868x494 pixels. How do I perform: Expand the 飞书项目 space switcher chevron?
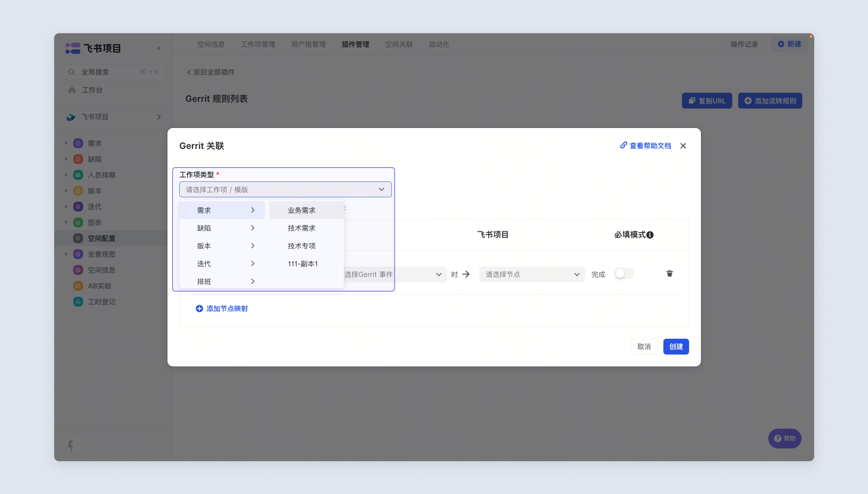tap(159, 117)
